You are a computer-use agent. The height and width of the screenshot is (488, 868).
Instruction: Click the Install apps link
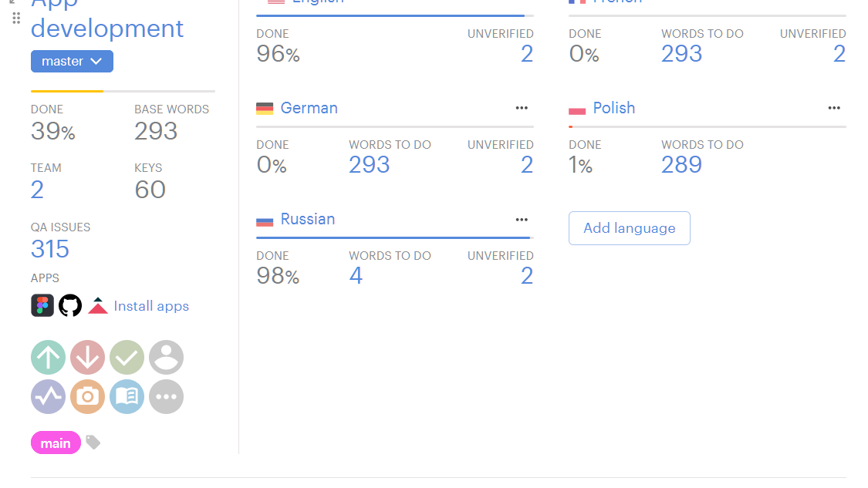tap(151, 306)
